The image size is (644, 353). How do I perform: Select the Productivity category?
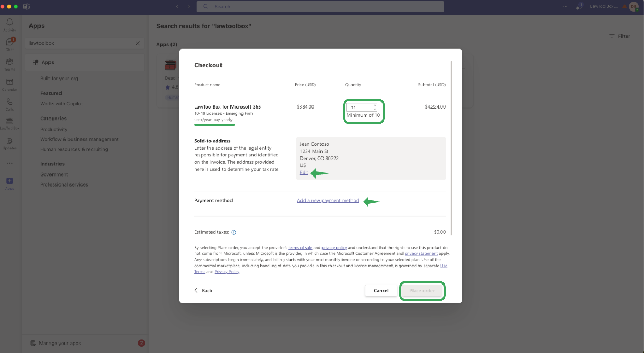tap(54, 129)
